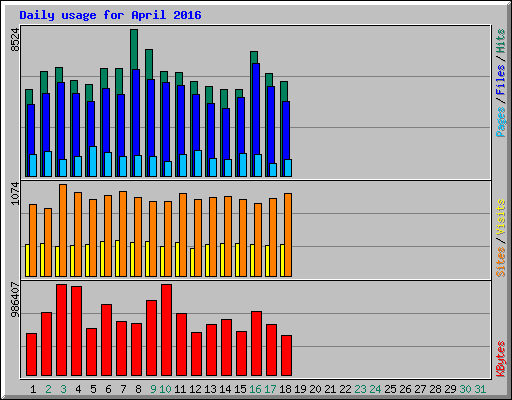Select the day 24 axis label

click(x=375, y=389)
